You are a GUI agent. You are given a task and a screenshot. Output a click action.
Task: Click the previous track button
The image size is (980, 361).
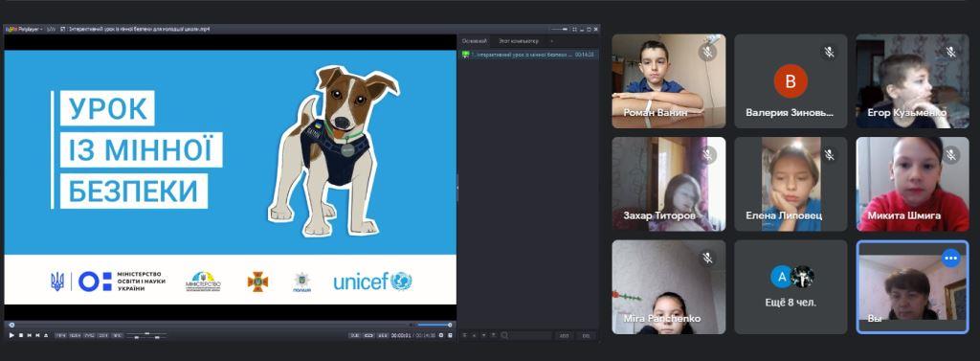30,335
